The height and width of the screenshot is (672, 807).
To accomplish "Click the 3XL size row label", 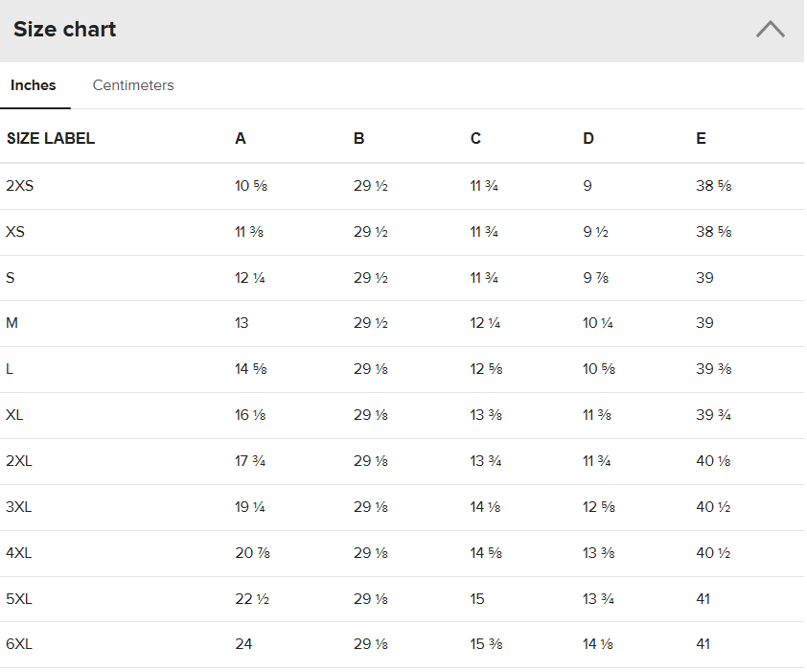I will tap(18, 507).
